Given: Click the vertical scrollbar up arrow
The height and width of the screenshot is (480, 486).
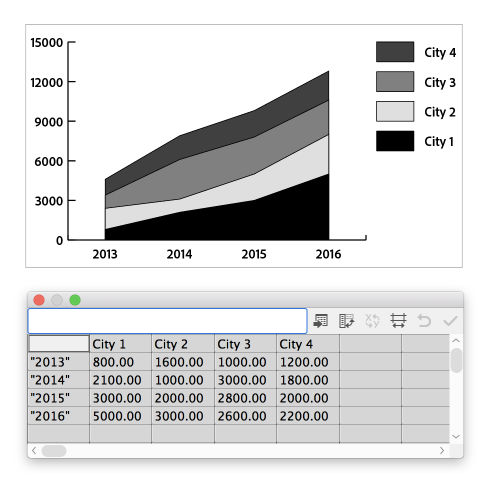Looking at the screenshot, I should coord(456,341).
